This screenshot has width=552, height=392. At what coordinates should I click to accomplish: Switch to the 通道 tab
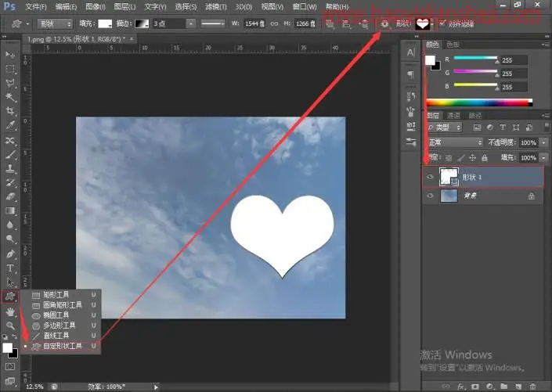[x=453, y=116]
